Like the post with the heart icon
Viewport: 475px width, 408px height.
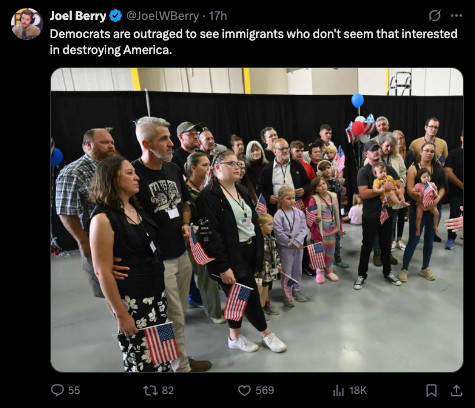pyautogui.click(x=245, y=390)
